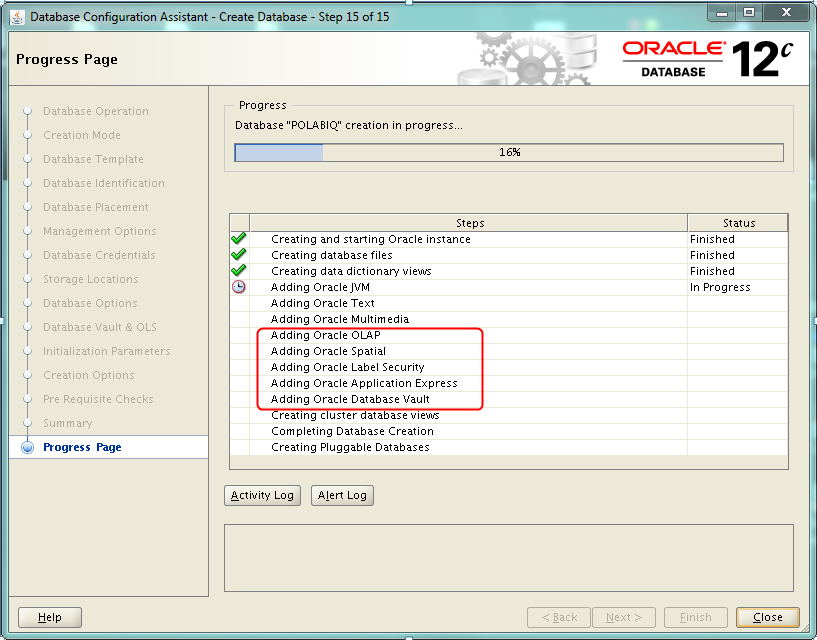Minimize the Database Configuration Assistant window

[722, 13]
